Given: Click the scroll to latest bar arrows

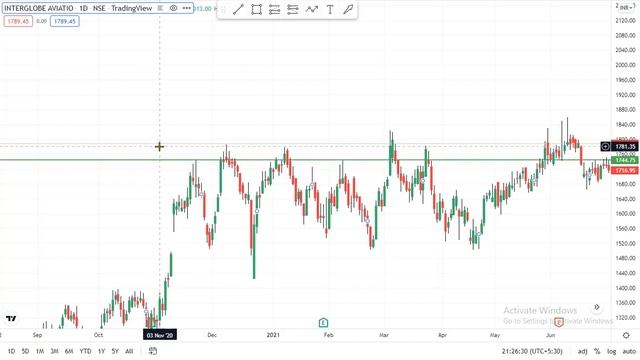Looking at the screenshot, I should [x=597, y=307].
